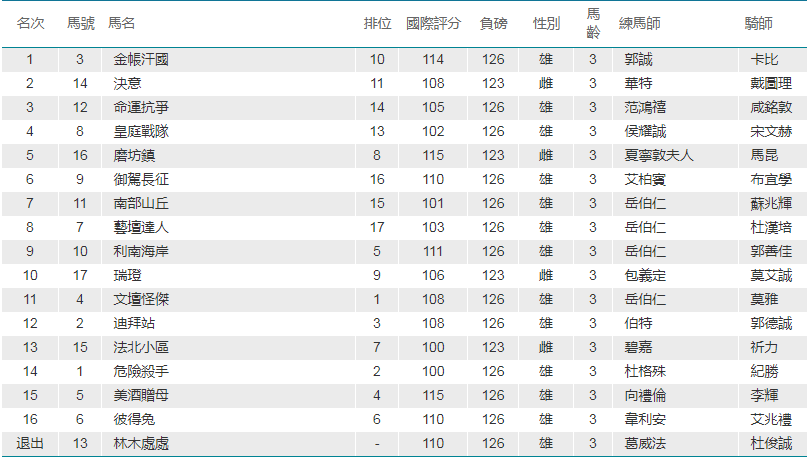Select horse 皇庭戰隊

[141, 131]
